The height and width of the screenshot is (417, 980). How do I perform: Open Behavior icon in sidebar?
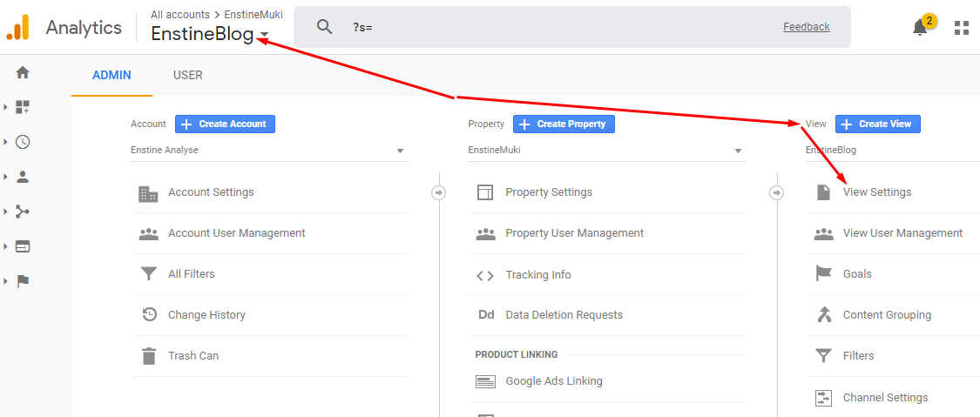point(23,246)
